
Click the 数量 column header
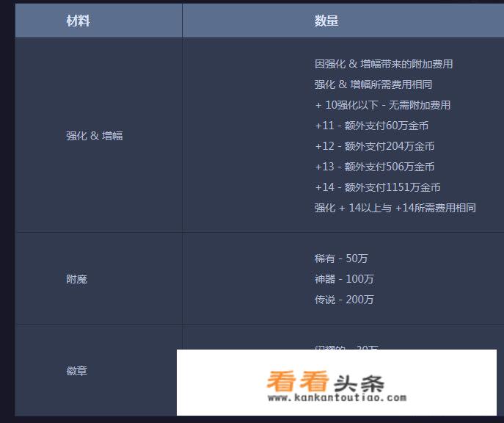326,21
